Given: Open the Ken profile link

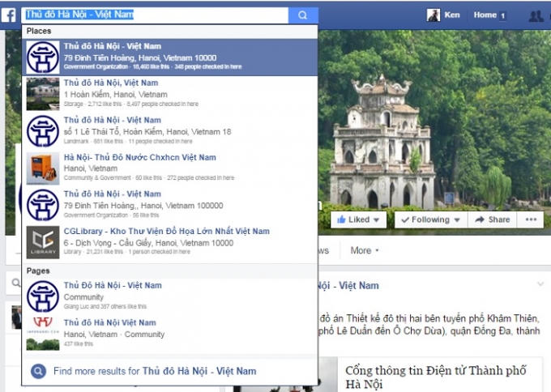Looking at the screenshot, I should coord(452,15).
